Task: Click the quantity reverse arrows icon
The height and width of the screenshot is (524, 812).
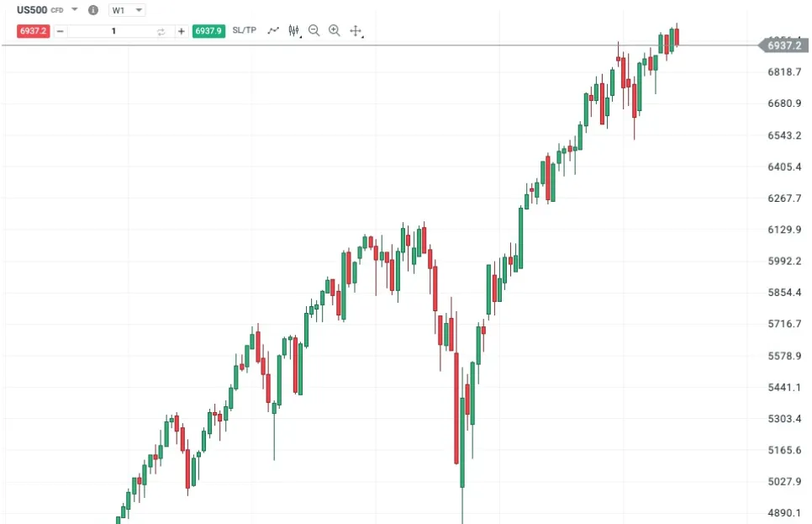Action: tap(161, 30)
